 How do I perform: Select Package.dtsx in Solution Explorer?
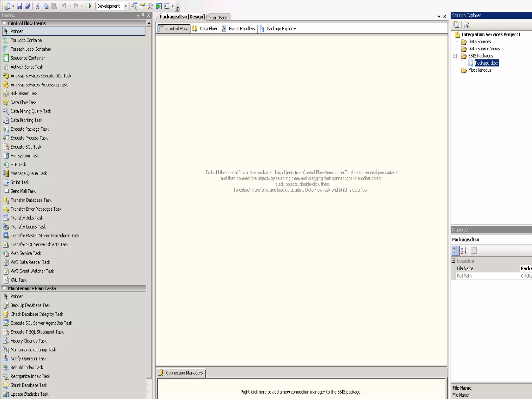(x=486, y=63)
